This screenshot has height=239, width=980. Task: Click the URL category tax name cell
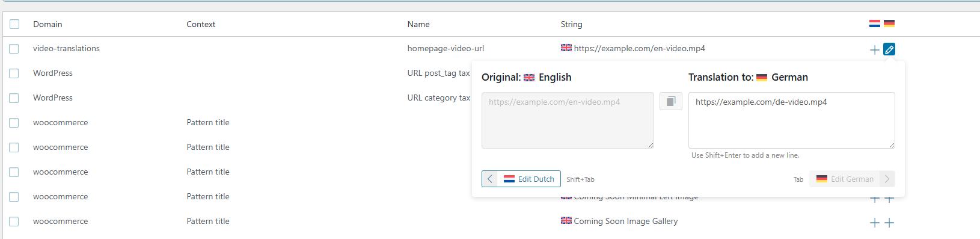coord(439,98)
